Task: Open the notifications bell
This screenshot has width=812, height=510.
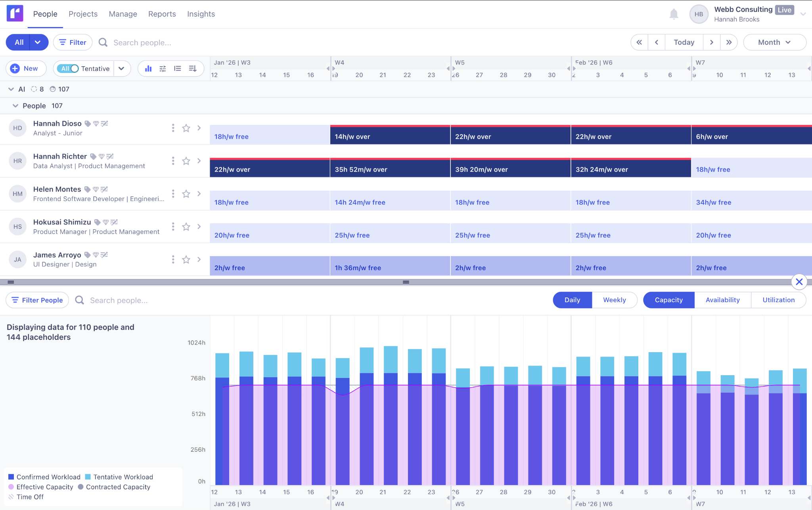Action: coord(674,14)
